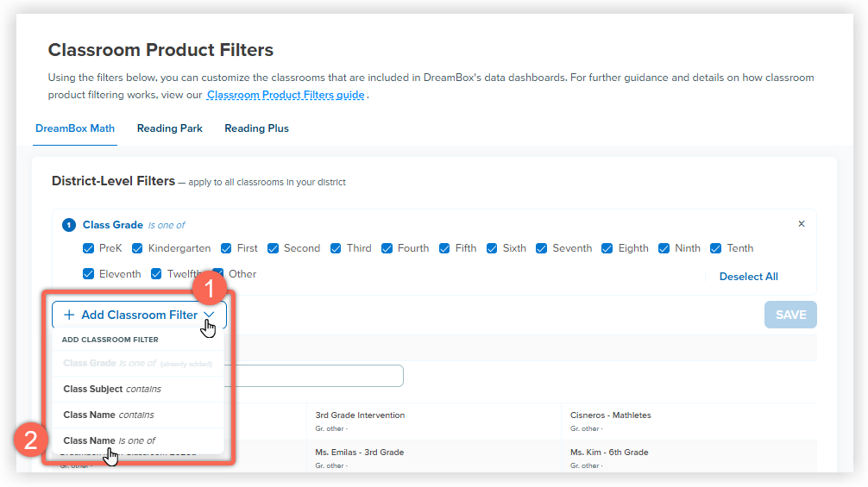
Task: Click Deselect All grades
Action: [x=748, y=277]
